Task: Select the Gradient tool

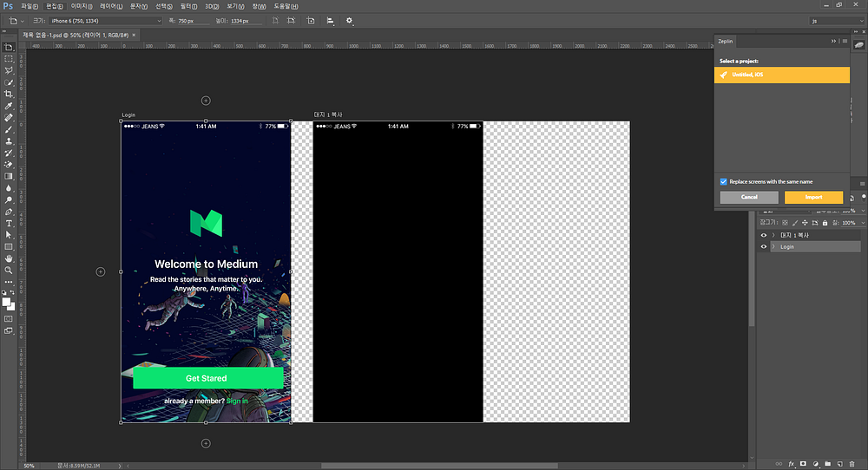Action: 9,176
